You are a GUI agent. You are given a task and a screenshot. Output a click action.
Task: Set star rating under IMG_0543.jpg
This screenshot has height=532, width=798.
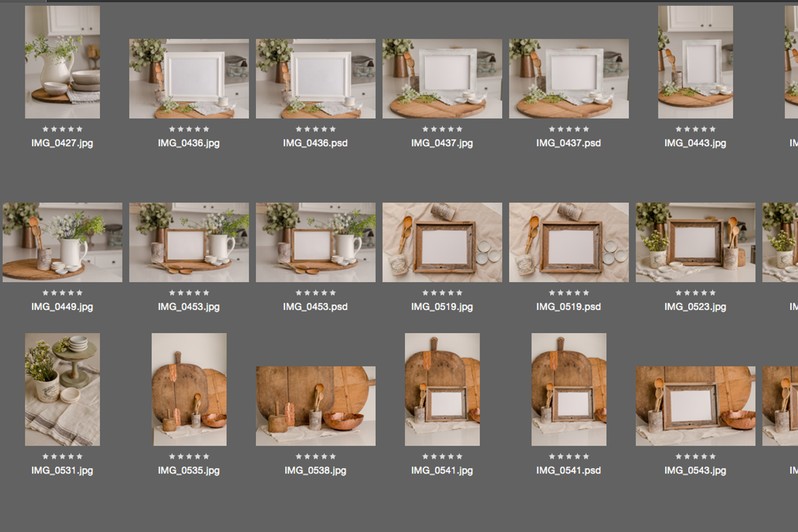pyautogui.click(x=696, y=456)
